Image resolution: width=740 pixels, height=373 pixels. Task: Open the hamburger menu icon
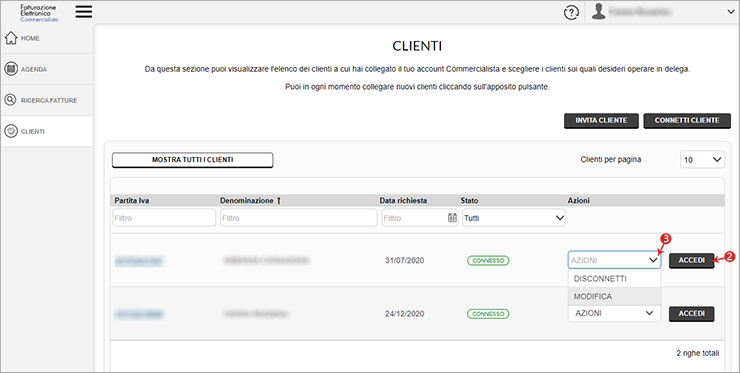pos(84,12)
